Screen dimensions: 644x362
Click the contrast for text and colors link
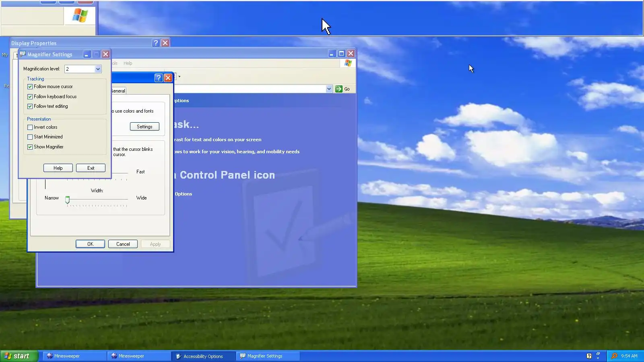tap(218, 140)
